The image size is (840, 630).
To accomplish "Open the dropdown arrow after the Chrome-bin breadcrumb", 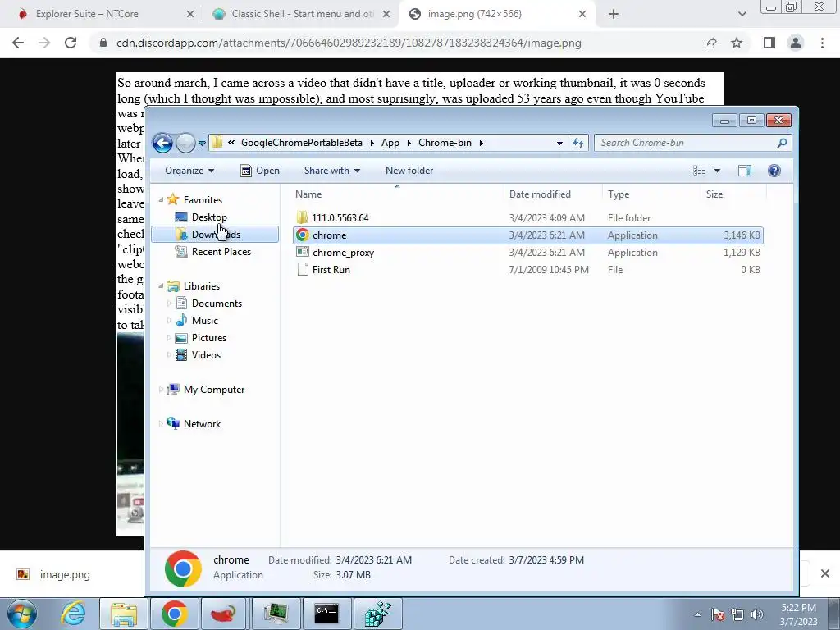I will pos(481,143).
